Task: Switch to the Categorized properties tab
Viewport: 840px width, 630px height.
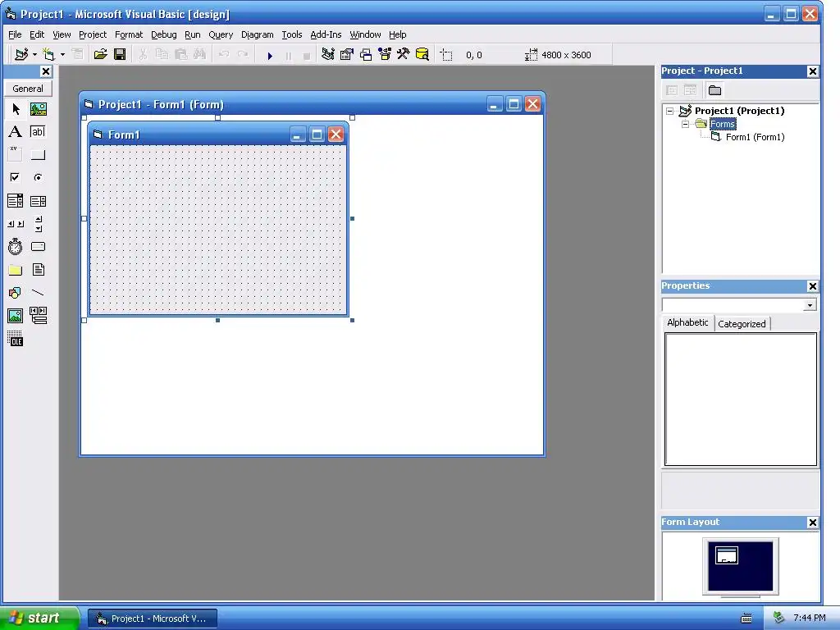Action: point(742,324)
